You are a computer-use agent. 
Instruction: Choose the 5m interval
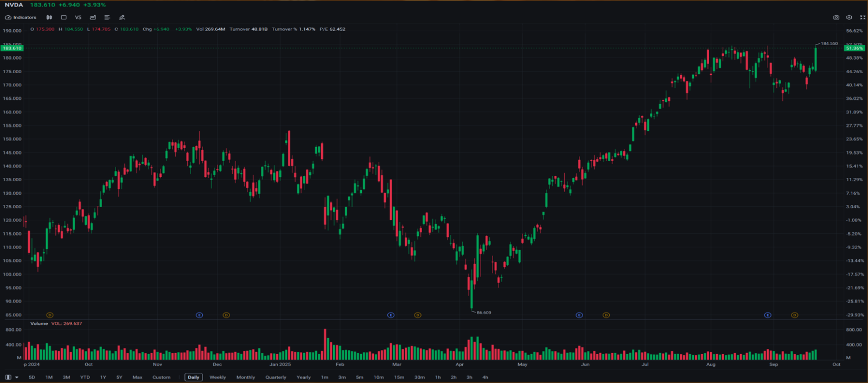pos(360,377)
